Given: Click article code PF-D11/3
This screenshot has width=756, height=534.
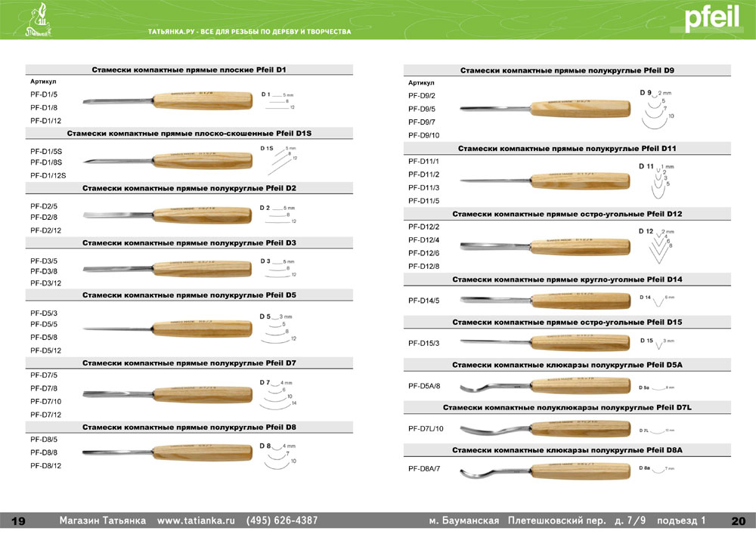Looking at the screenshot, I should pyautogui.click(x=424, y=187).
